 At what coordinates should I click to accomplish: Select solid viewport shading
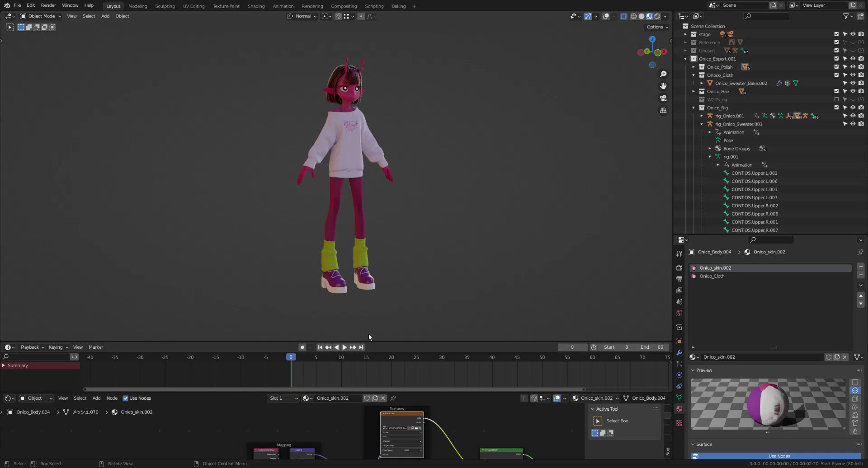point(641,16)
